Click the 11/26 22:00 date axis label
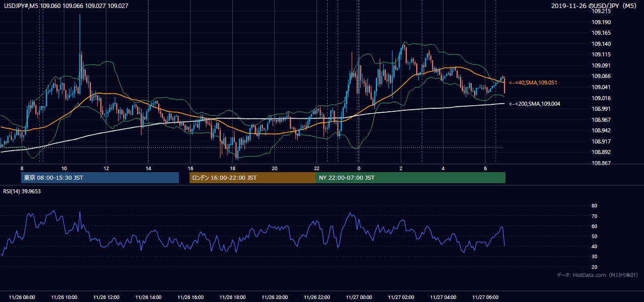Screen dimensions: 644x302 316,297
